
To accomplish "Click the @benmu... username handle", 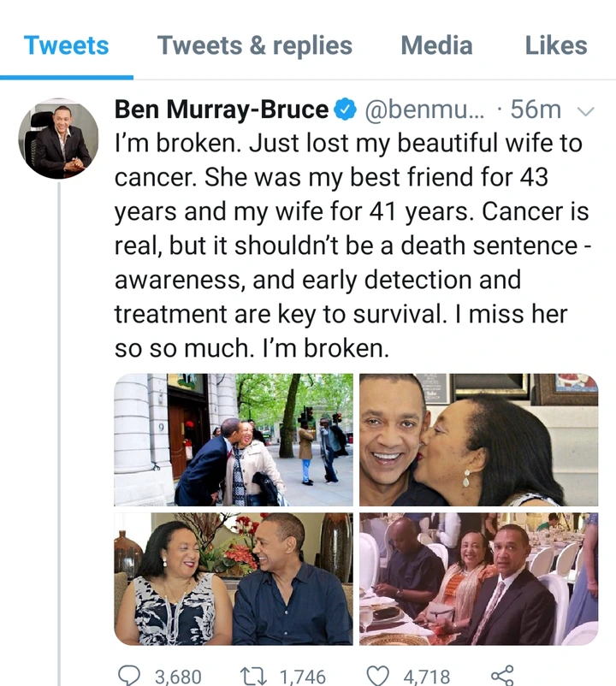I will click(424, 110).
